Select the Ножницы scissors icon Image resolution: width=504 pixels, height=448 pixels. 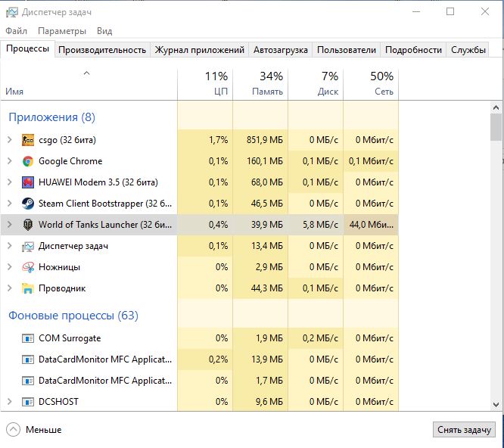pos(28,267)
